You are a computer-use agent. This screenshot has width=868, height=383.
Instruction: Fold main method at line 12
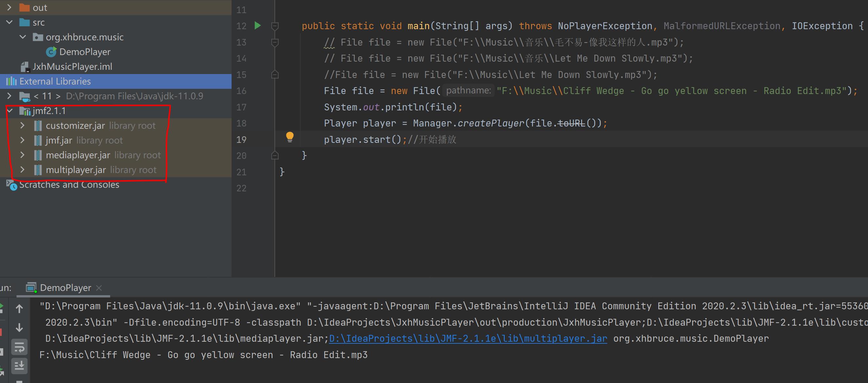[x=275, y=26]
